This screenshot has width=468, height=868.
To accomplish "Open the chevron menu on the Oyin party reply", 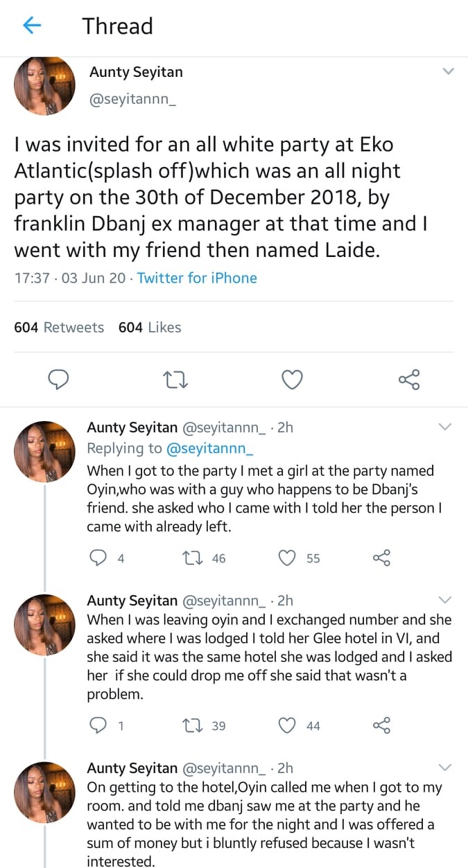I will [x=445, y=427].
